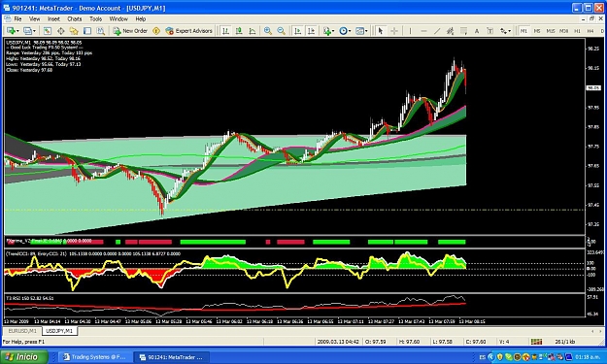This screenshot has width=607, height=364.
Task: Toggle the Market Watch window icon
Action: pyautogui.click(x=48, y=31)
